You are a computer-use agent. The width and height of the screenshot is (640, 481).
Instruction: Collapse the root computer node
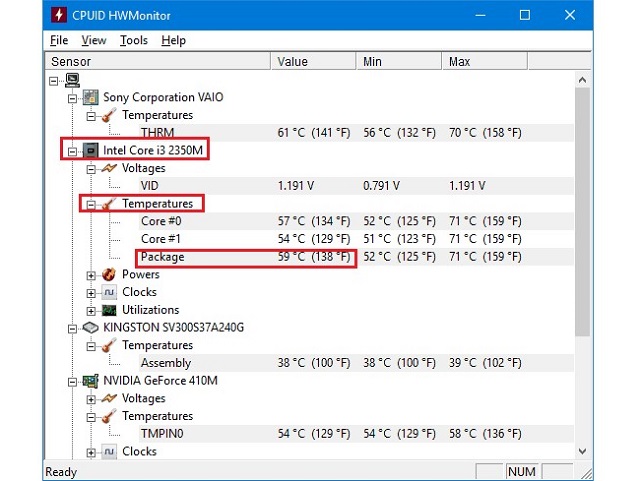(53, 81)
